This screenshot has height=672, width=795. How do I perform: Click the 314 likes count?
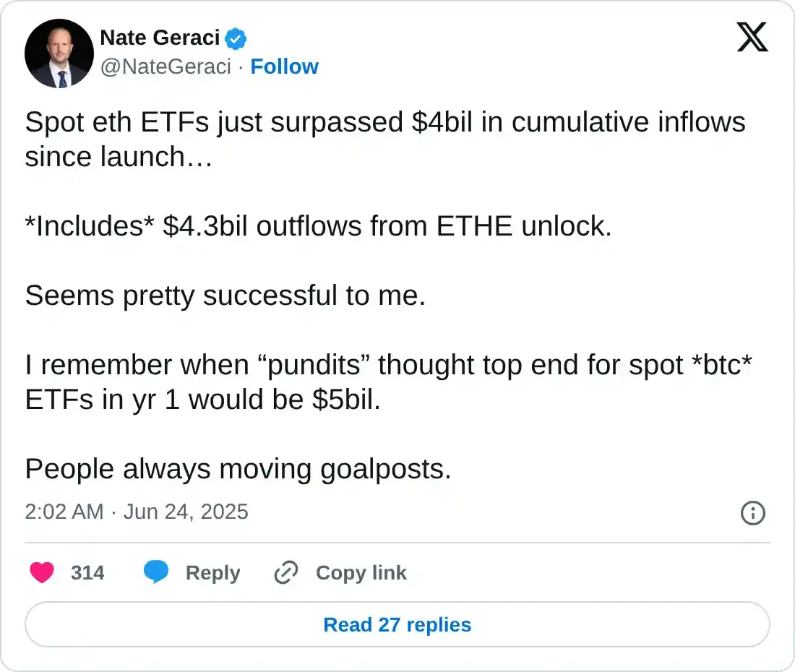coord(87,573)
